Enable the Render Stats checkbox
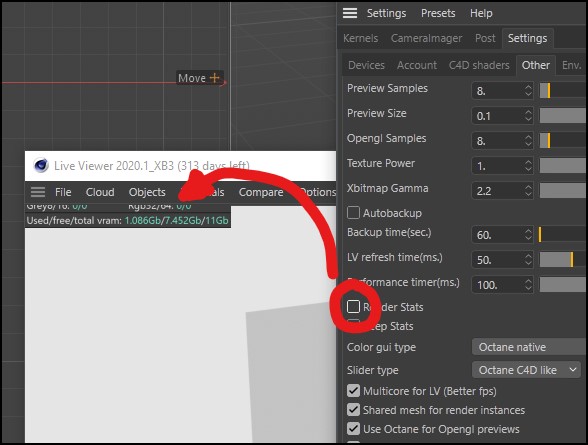The width and height of the screenshot is (588, 445). tap(353, 307)
